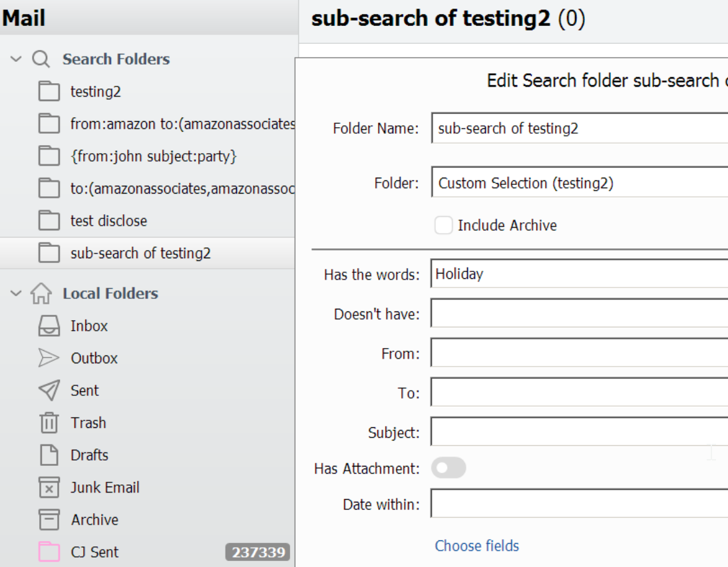Screen dimensions: 728x567
Task: Click the Archive box icon
Action: click(49, 520)
